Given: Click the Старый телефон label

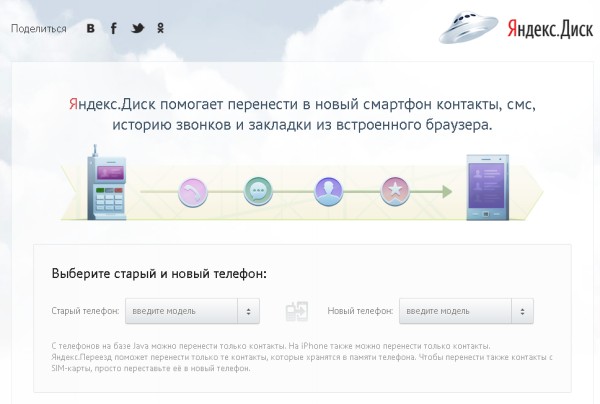Looking at the screenshot, I should tap(85, 311).
